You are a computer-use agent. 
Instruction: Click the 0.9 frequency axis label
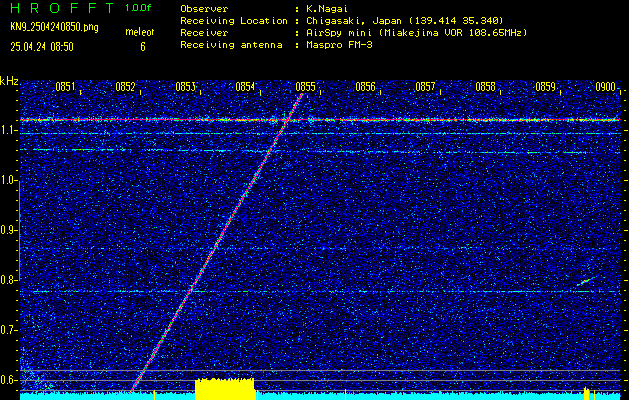coord(8,230)
